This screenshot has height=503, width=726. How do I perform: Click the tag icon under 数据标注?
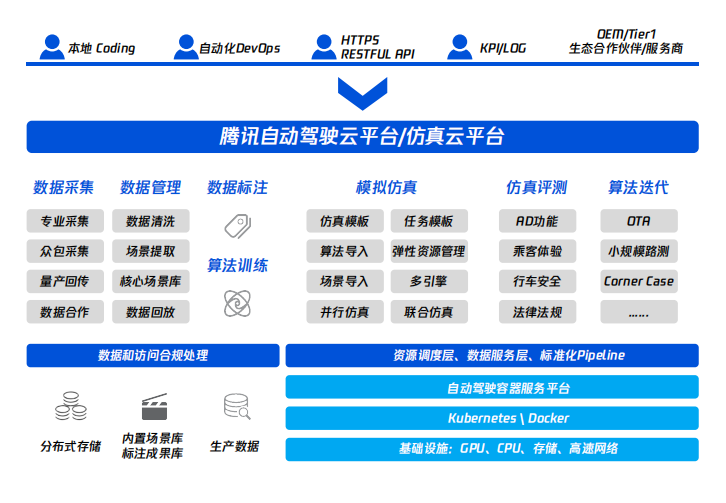coord(238,226)
